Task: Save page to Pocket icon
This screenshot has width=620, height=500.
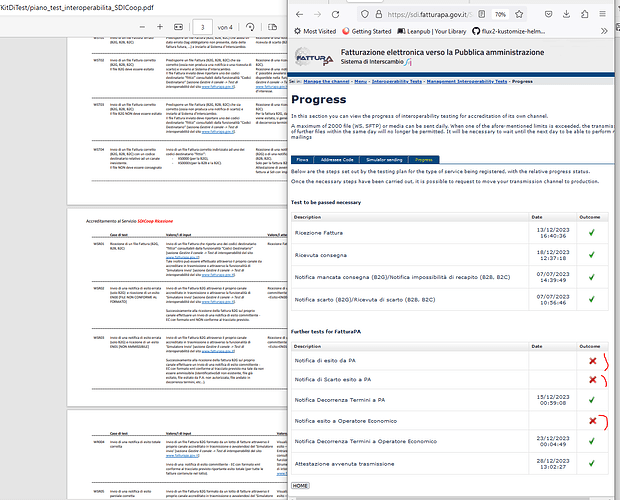Action: [548, 14]
